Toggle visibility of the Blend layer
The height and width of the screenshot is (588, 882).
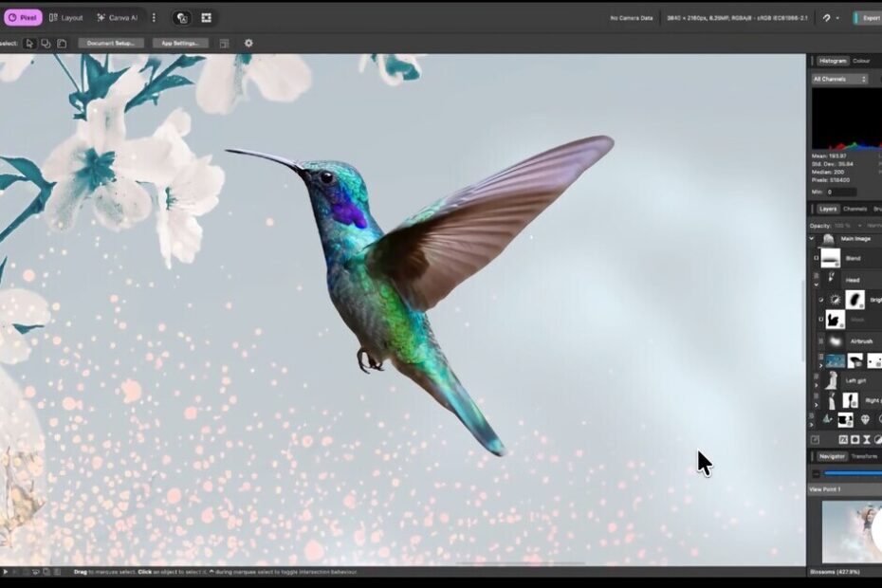tap(817, 258)
